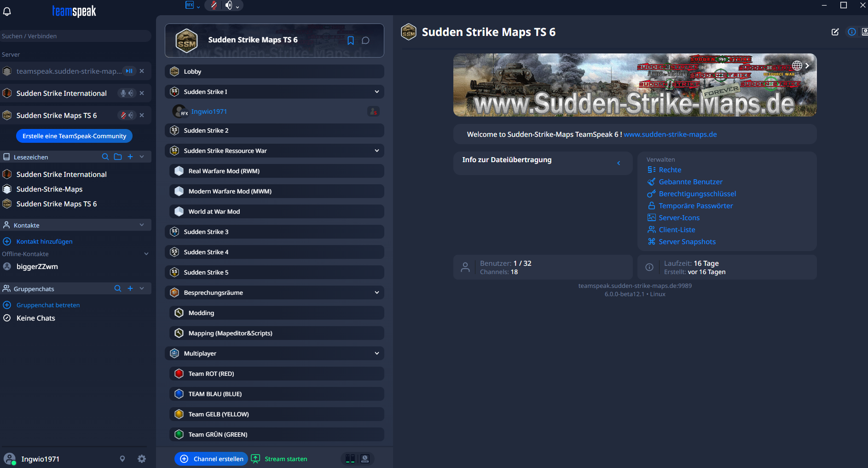Click the location pin icon next to Ingwio1971
Viewport: 868px width, 468px height.
[122, 459]
